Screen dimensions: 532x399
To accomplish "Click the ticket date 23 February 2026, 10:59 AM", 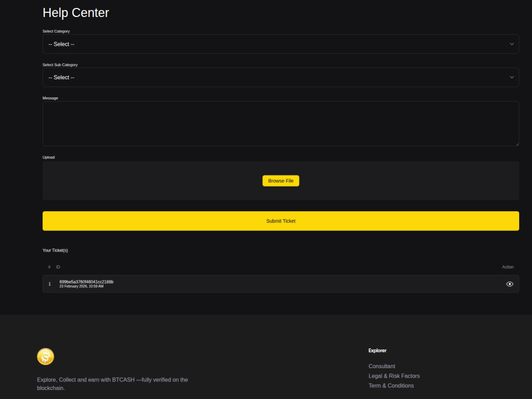I will [x=81, y=286].
